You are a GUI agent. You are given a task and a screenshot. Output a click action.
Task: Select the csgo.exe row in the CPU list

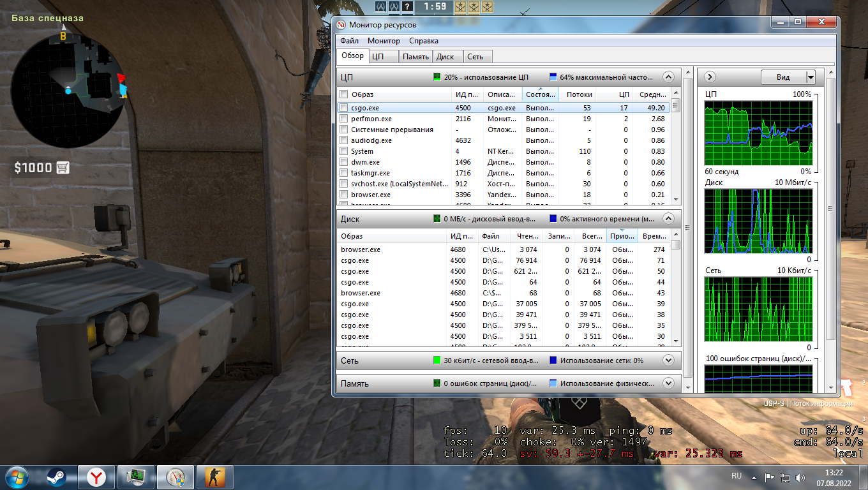tap(504, 108)
